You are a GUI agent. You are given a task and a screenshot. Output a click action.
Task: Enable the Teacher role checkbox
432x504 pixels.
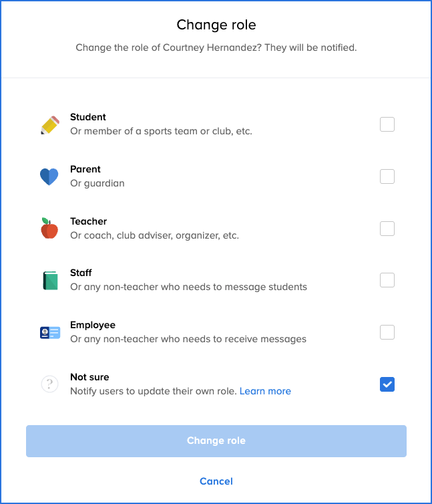387,229
